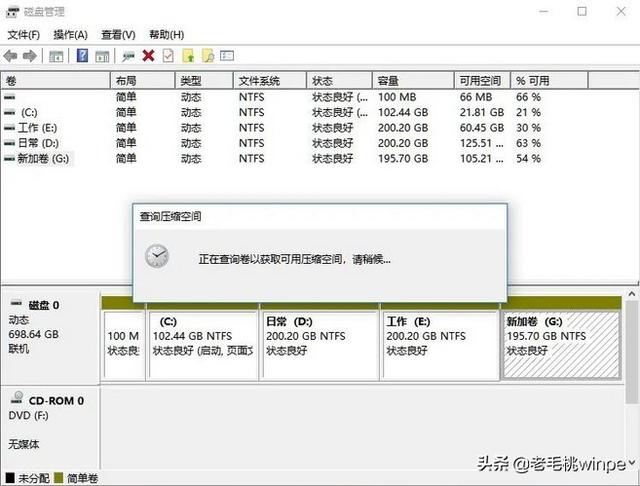This screenshot has width=640, height=486.
Task: Sort by the 布局 column header
Action: 143,81
